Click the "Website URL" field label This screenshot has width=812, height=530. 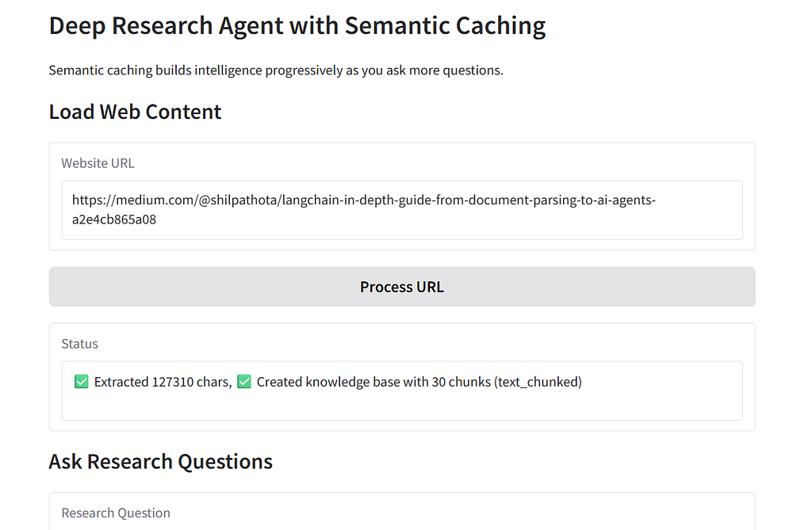(x=98, y=163)
